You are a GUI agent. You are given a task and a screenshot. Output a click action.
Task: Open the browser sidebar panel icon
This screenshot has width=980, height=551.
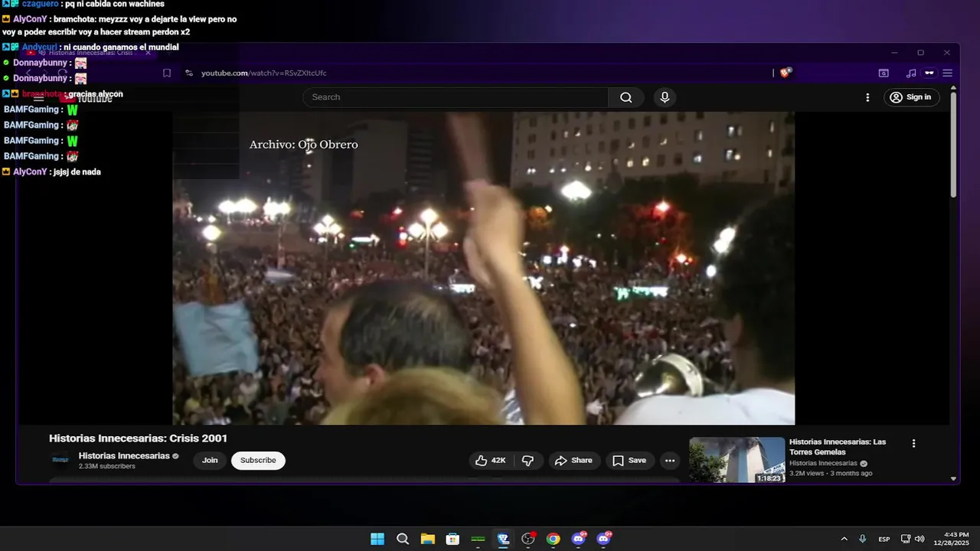pos(884,73)
